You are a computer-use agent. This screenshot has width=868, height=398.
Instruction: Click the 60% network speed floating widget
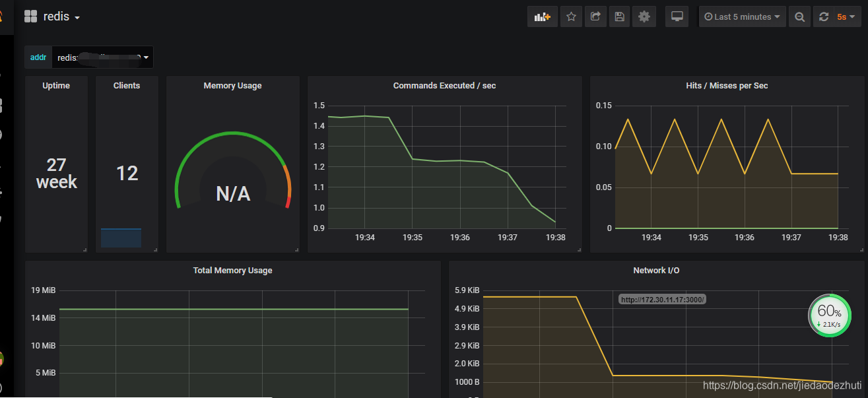[829, 315]
